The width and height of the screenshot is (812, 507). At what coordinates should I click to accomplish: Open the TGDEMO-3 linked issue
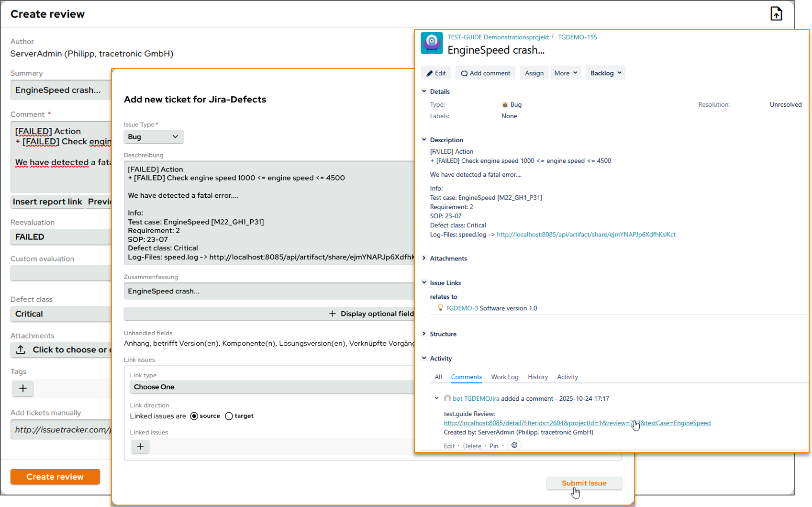pos(461,308)
